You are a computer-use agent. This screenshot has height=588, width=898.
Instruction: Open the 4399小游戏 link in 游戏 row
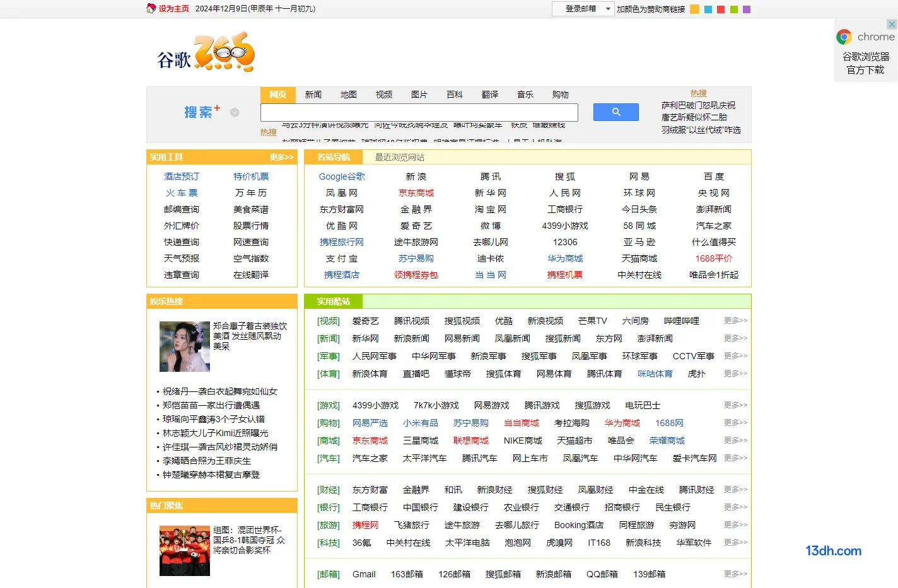coord(375,405)
